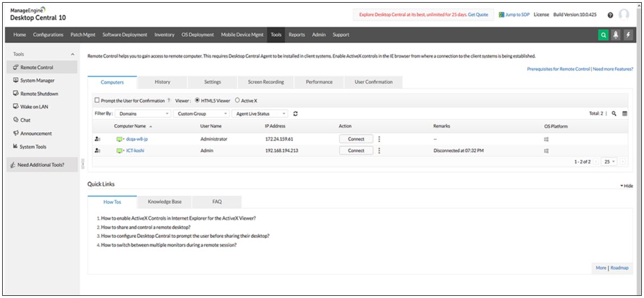Click the rocket icon in top bar
Image resolution: width=644 pixels, height=298 pixels.
[x=616, y=35]
